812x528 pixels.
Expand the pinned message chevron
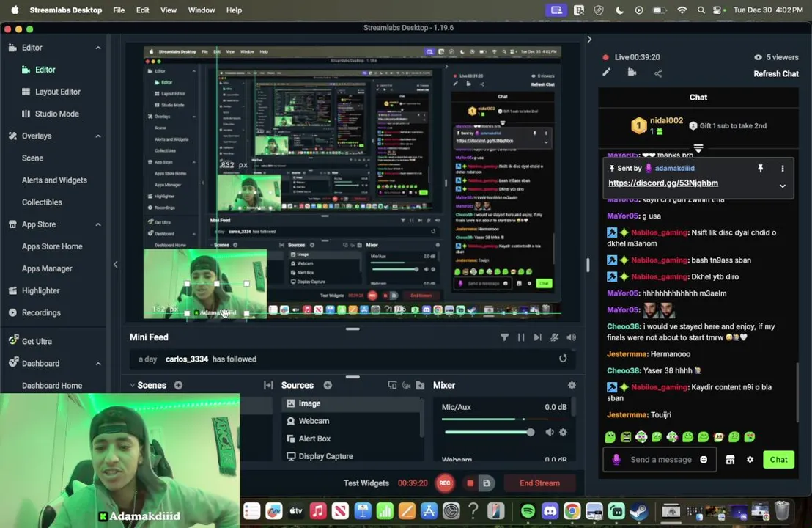coord(783,186)
